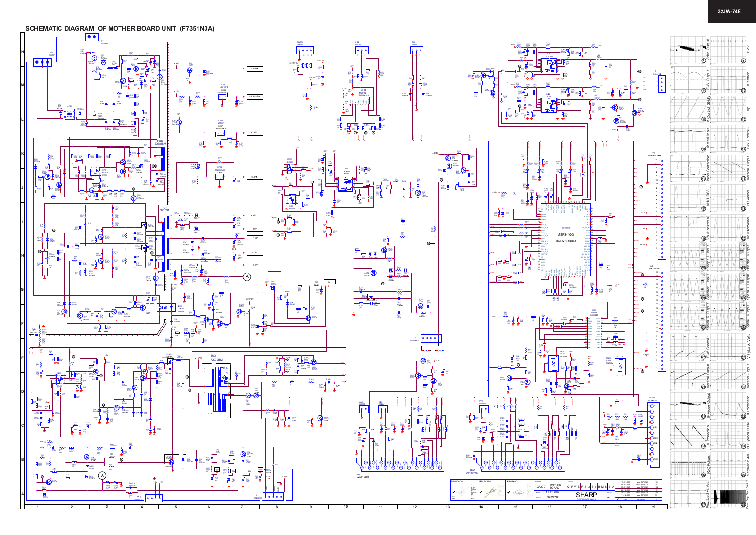Open waveform 32 H Protection

729,406
